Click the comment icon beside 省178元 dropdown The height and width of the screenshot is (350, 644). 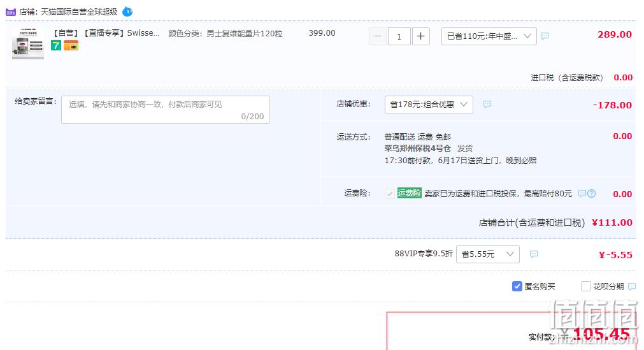pyautogui.click(x=487, y=105)
